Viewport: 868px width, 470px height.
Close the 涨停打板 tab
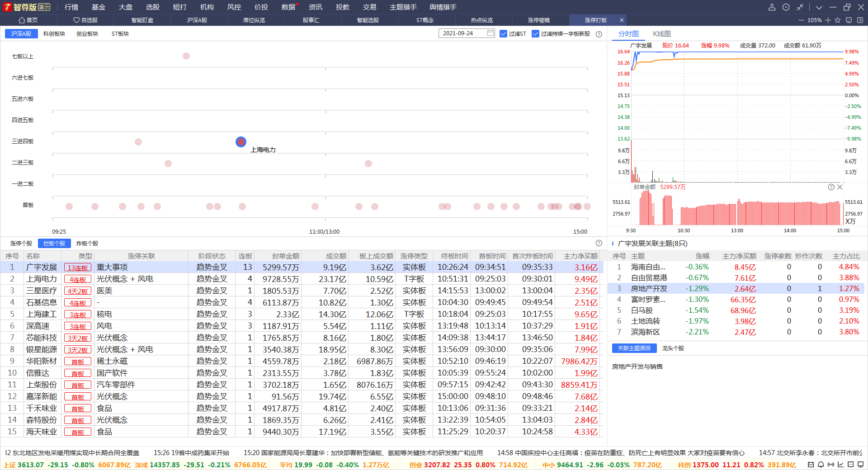click(622, 20)
